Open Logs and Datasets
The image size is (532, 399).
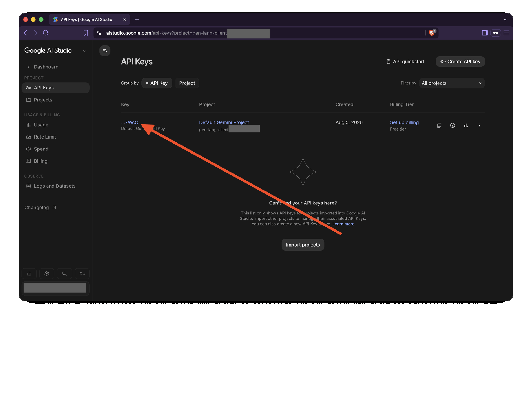(56, 186)
